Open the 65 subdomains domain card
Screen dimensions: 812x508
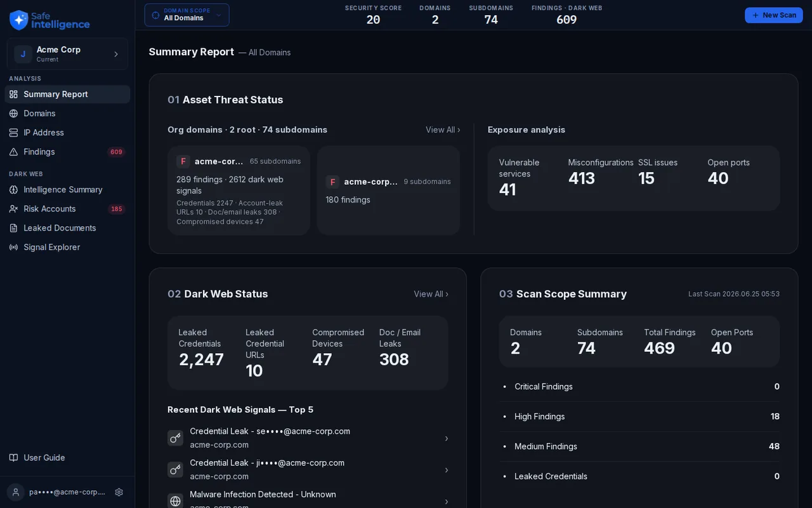pos(239,190)
